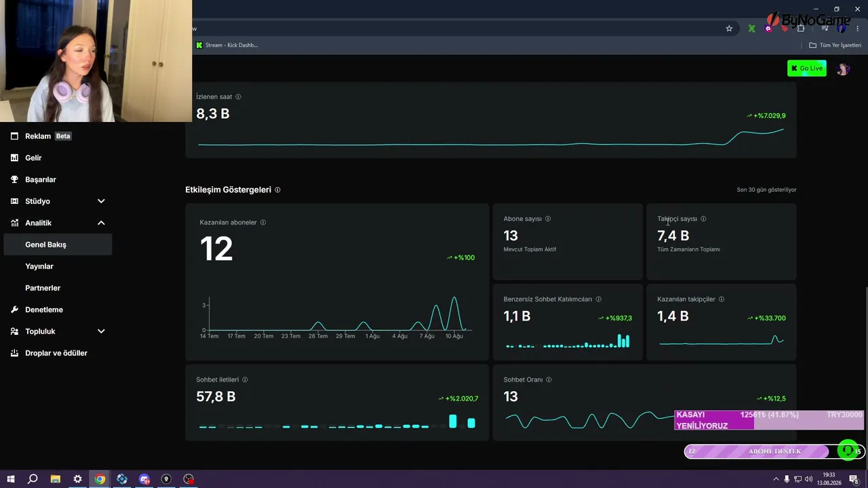
Task: Click Chrome profile avatar in toolbar
Action: coord(842,28)
